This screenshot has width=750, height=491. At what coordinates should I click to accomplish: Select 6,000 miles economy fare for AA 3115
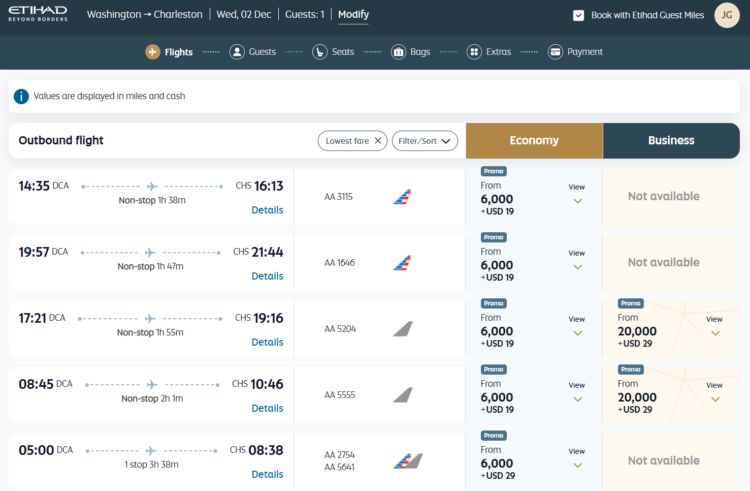pos(497,199)
